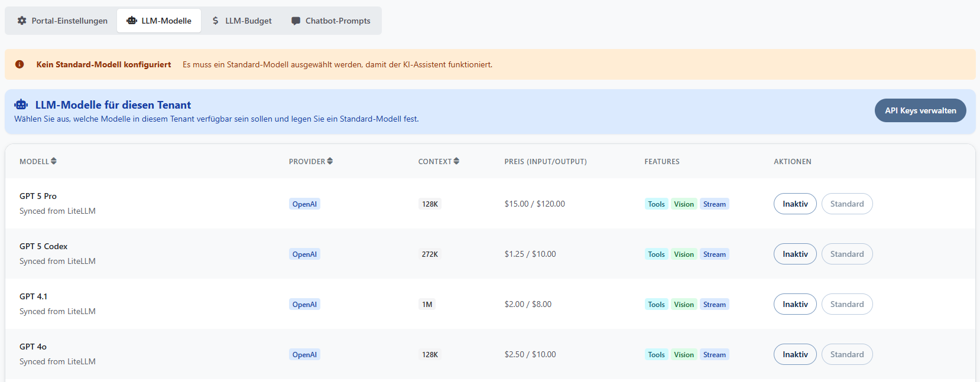Screen dimensions: 980x382
Task: Click the chat bubble icon in Chatbot-Prompts tab
Action: coord(296,21)
